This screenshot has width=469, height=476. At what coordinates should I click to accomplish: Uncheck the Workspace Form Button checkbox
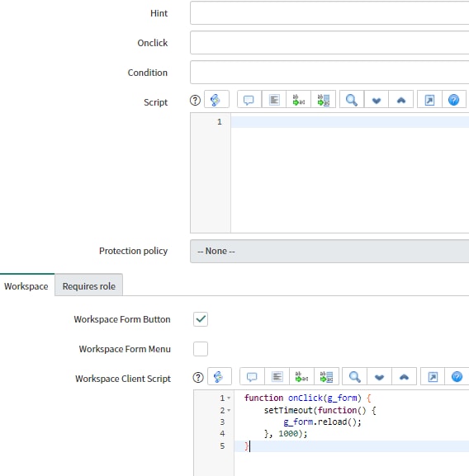tap(201, 319)
